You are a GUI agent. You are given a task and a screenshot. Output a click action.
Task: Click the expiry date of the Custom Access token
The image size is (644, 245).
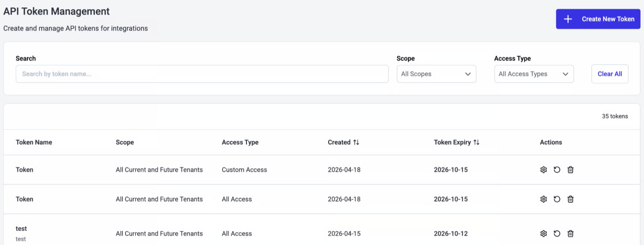tap(451, 170)
